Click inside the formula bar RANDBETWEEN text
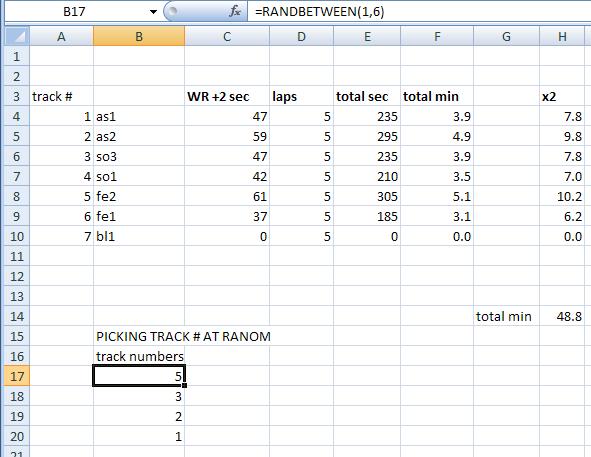The height and width of the screenshot is (457, 591). tap(319, 12)
